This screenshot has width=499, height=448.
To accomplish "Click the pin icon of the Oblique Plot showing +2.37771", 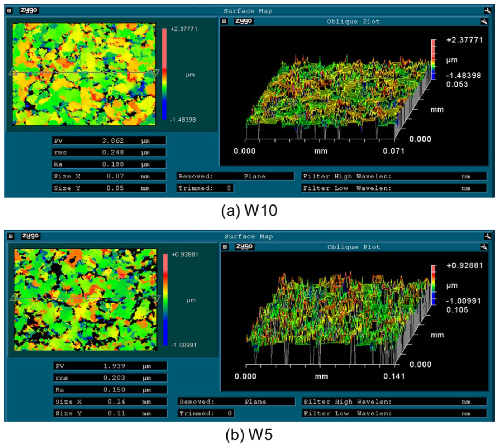I will click(x=484, y=21).
